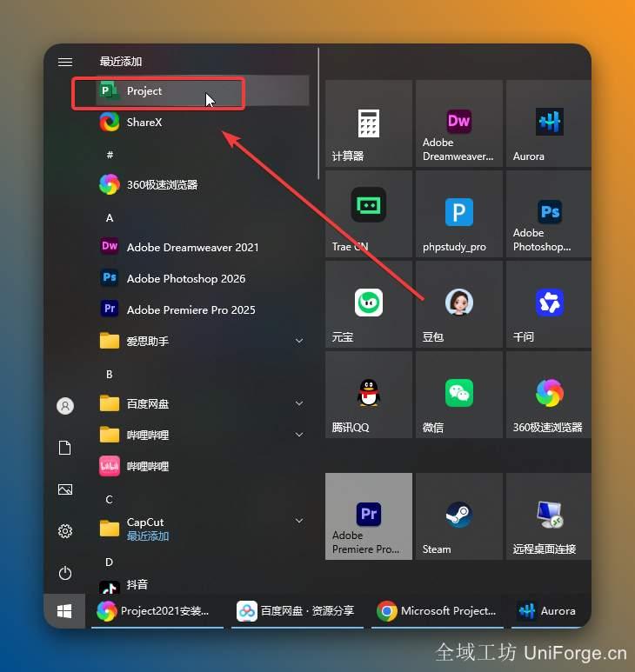The image size is (635, 672).
Task: Switch to Microsoft Project Chrome taskbar window
Action: click(438, 611)
